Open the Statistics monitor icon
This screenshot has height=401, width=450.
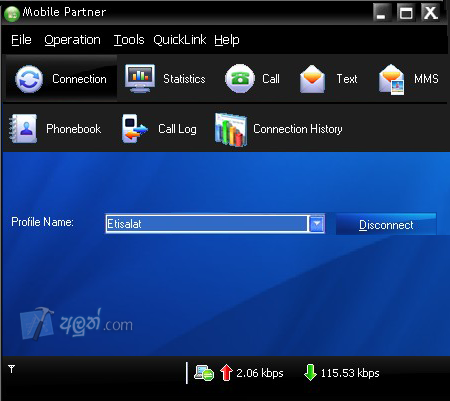140,79
